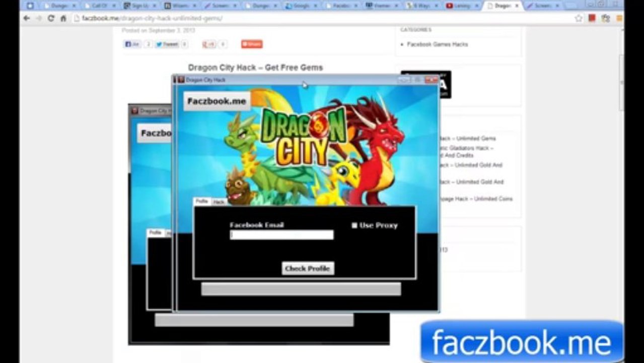Open the Facebook Games Hacks category link
644x363 pixels.
pyautogui.click(x=438, y=44)
